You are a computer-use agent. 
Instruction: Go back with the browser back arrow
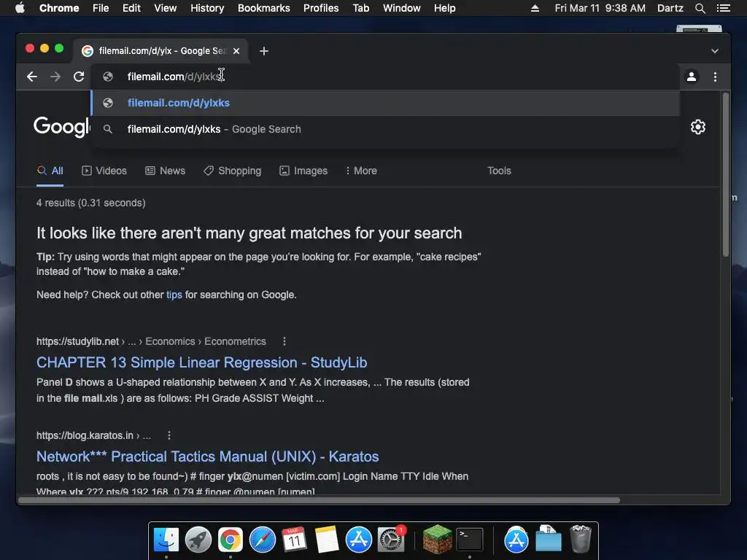coord(32,77)
